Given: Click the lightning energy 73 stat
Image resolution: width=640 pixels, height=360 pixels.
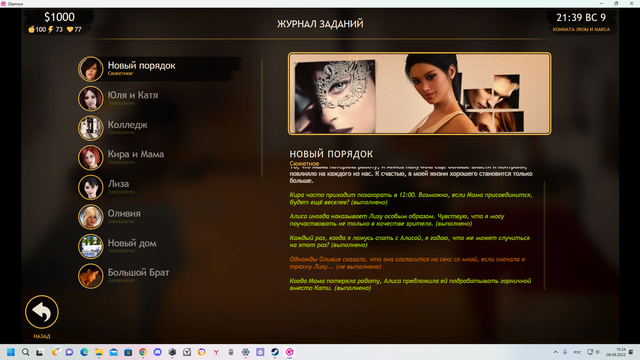Looking at the screenshot, I should tap(56, 29).
